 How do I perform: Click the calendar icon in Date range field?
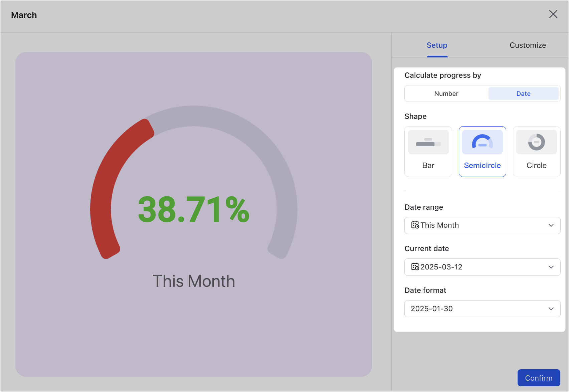click(x=415, y=225)
